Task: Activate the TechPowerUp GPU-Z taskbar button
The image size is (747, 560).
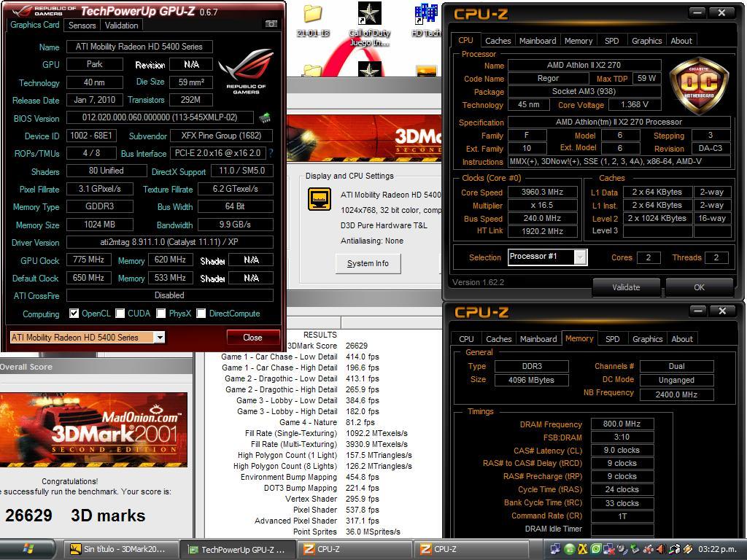Action: coord(239,550)
